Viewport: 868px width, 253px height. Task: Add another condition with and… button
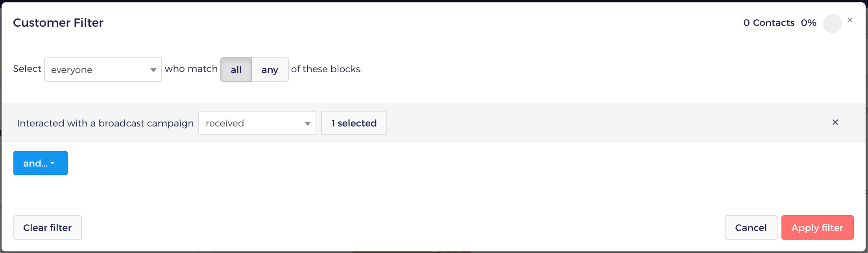pos(41,163)
